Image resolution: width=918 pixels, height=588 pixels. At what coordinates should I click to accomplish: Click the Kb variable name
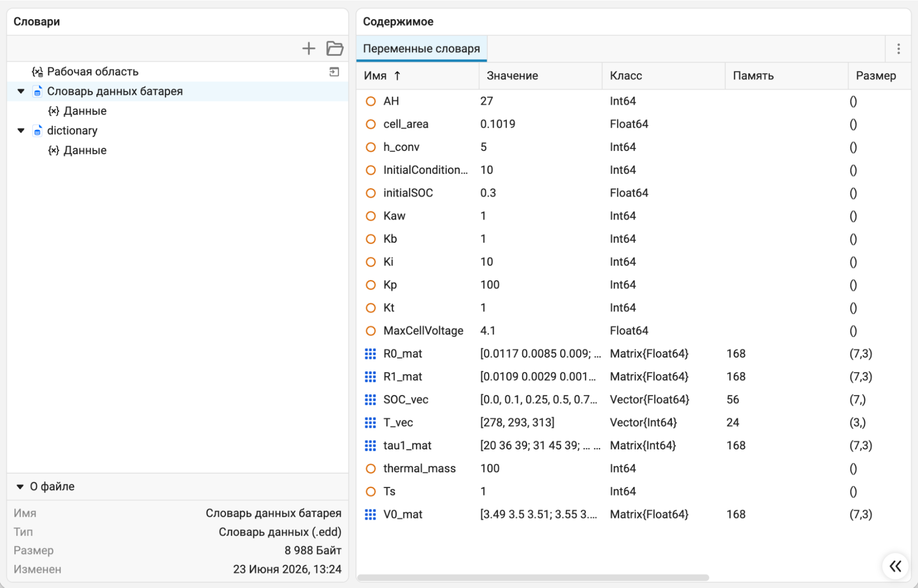click(390, 239)
